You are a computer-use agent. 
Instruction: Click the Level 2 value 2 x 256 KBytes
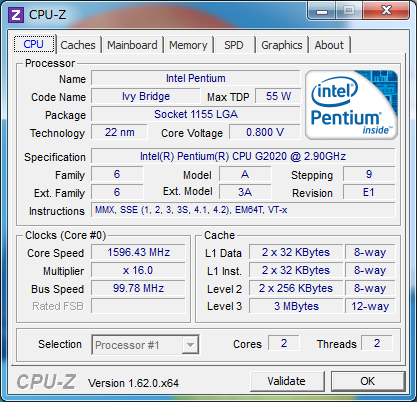(x=296, y=288)
